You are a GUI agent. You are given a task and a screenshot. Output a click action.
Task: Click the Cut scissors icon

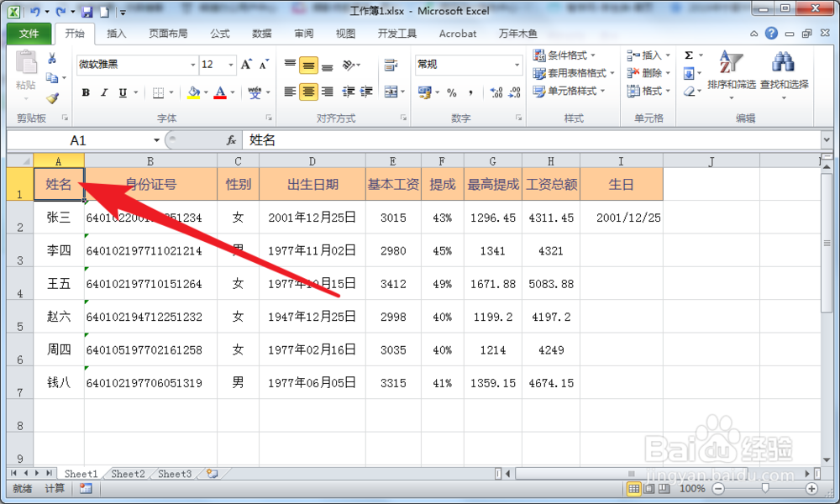(52, 59)
